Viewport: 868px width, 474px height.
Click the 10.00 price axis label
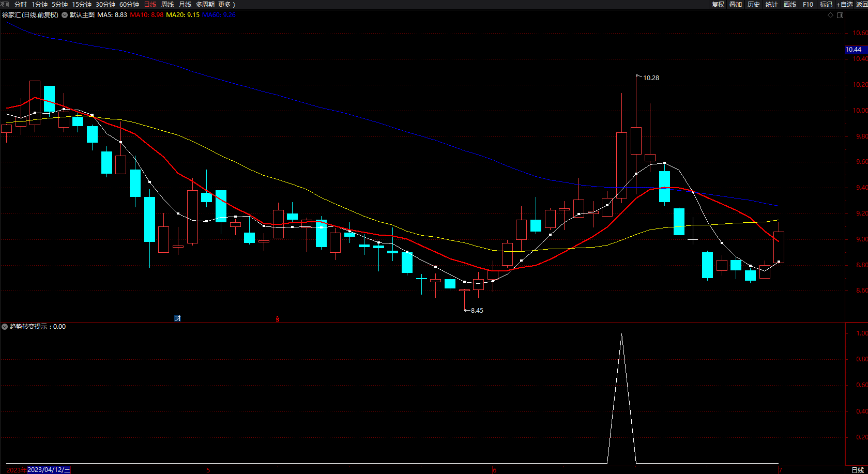[x=860, y=111]
